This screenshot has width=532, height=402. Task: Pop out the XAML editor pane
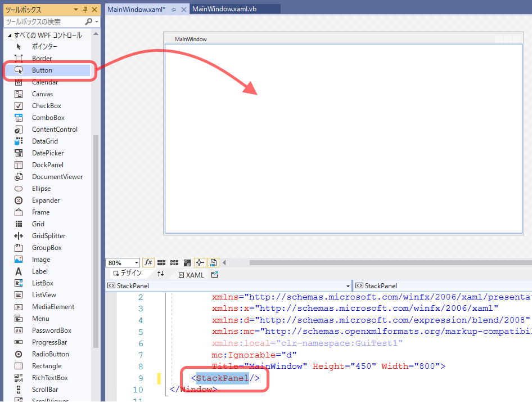click(214, 275)
